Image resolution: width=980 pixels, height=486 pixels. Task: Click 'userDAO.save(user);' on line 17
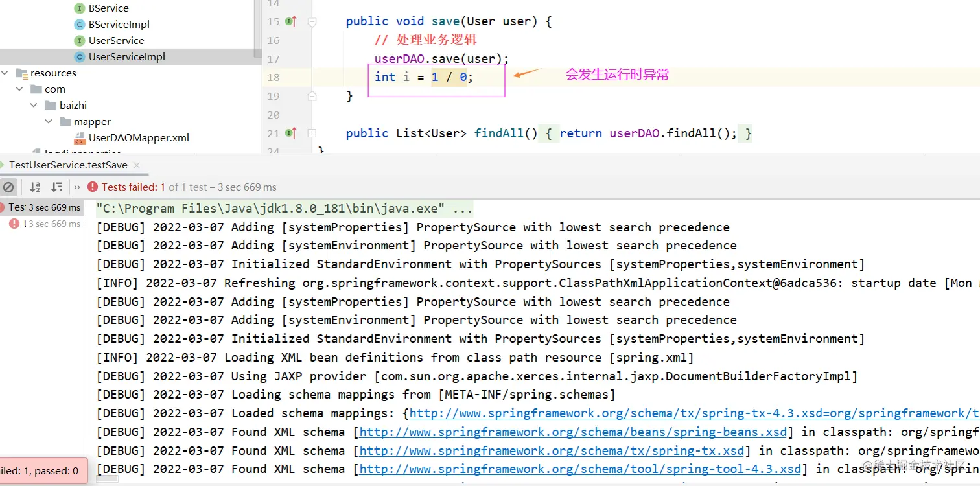point(441,59)
